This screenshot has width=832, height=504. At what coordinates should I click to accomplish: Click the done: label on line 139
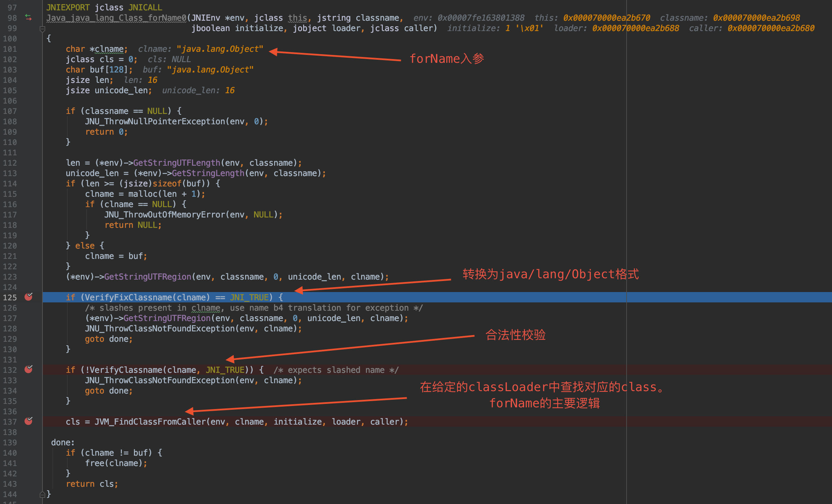(x=62, y=443)
